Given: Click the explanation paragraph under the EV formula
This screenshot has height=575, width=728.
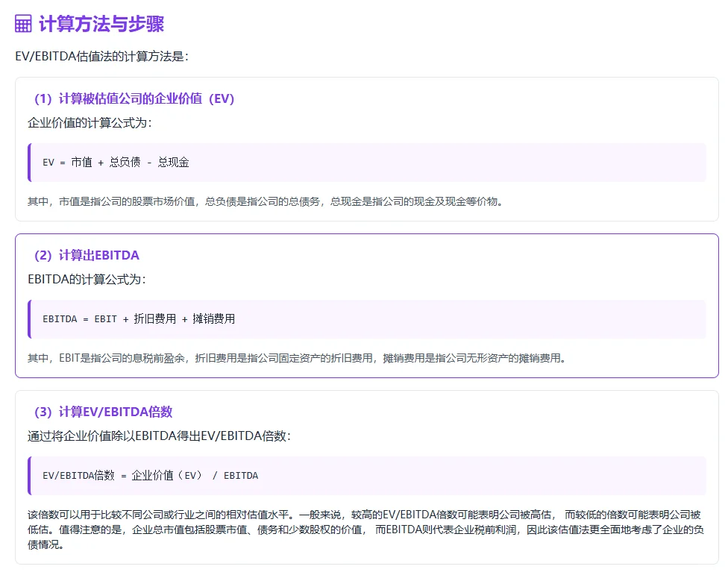Looking at the screenshot, I should pos(269,201).
